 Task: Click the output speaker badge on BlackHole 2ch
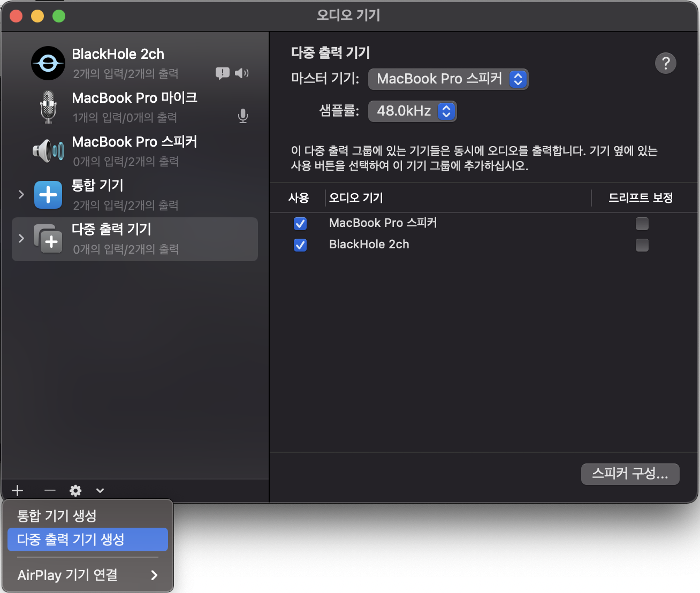(x=242, y=73)
